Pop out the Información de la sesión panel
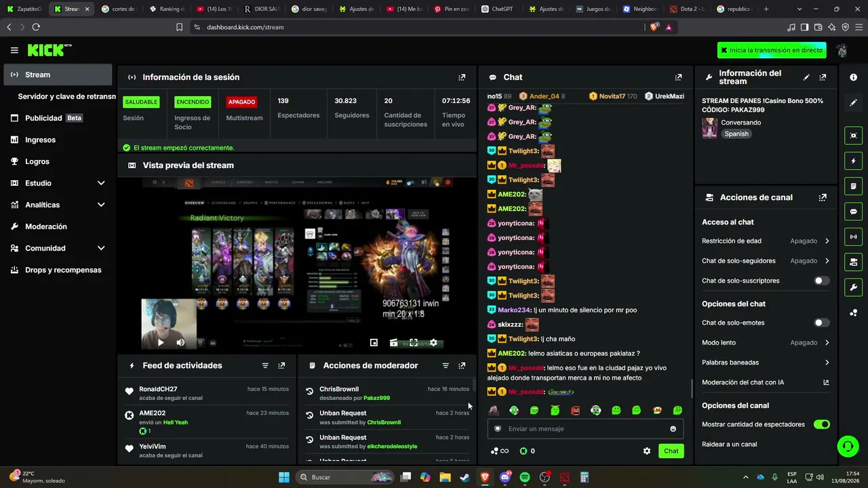868x488 pixels. coord(462,77)
